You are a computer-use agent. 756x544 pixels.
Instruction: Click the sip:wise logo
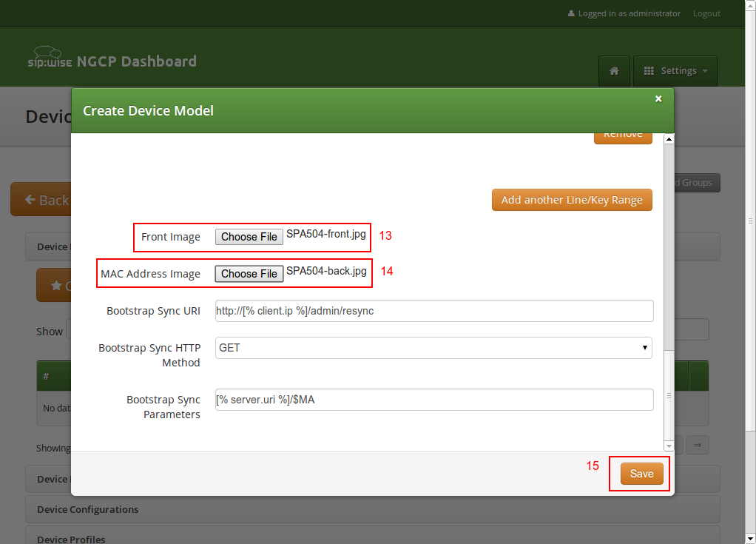pyautogui.click(x=50, y=58)
